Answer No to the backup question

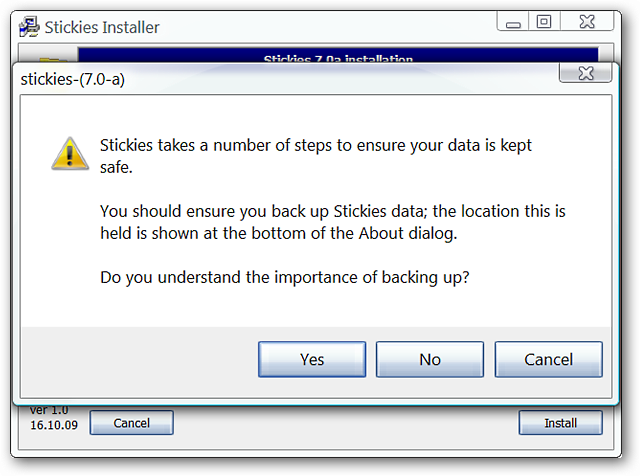tap(430, 359)
